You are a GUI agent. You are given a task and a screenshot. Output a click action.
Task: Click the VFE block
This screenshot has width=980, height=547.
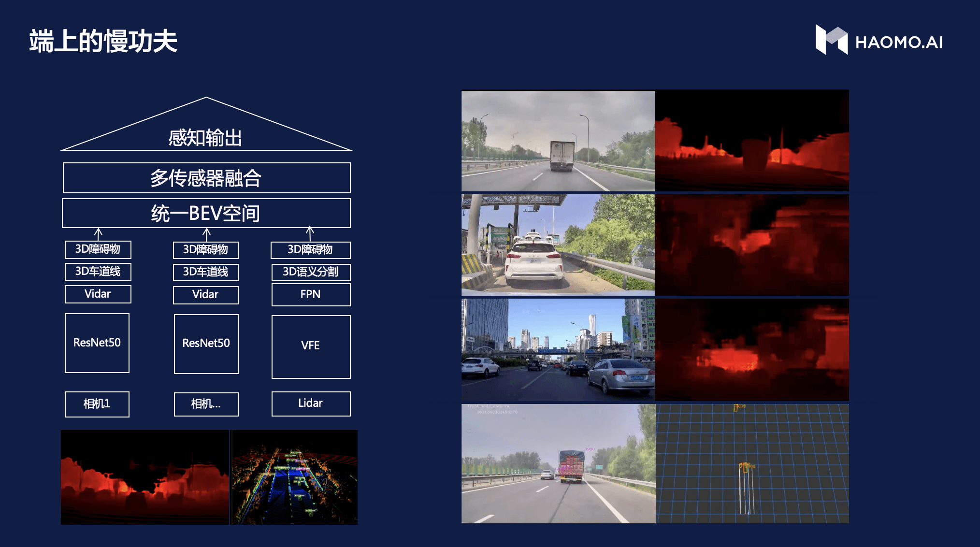[x=311, y=346]
